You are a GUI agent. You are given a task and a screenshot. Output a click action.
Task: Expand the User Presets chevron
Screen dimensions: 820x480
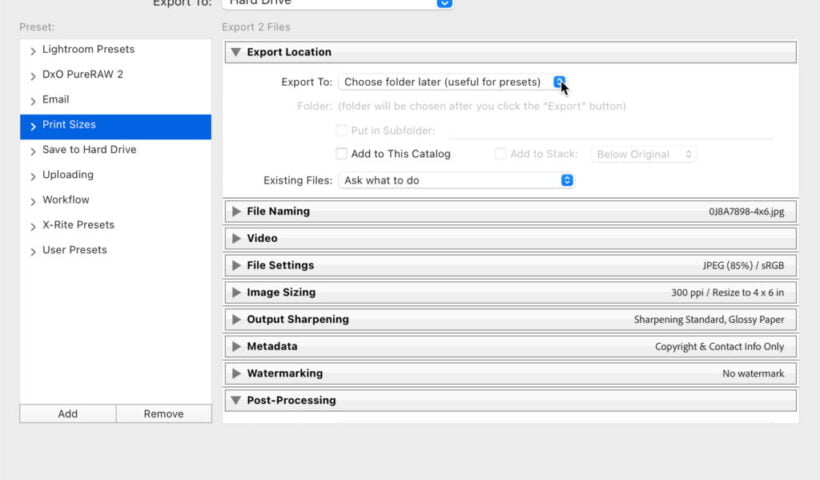coord(33,252)
